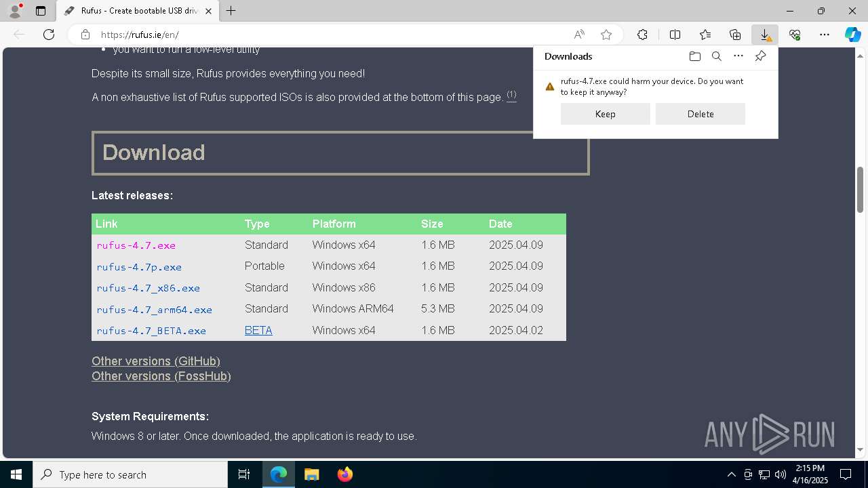The height and width of the screenshot is (488, 868).
Task: Pin the Downloads panel
Action: coord(760,56)
